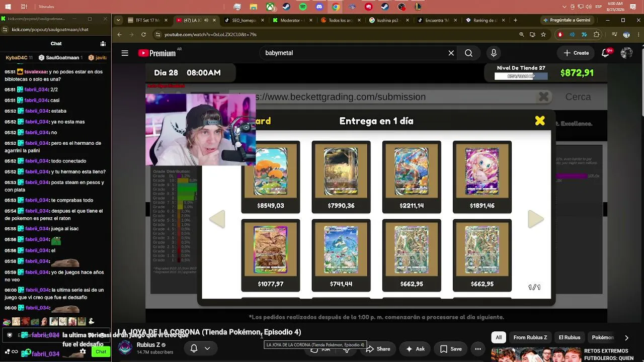Select the El Rubius filter chip
Image resolution: width=644 pixels, height=362 pixels.
[x=570, y=337]
